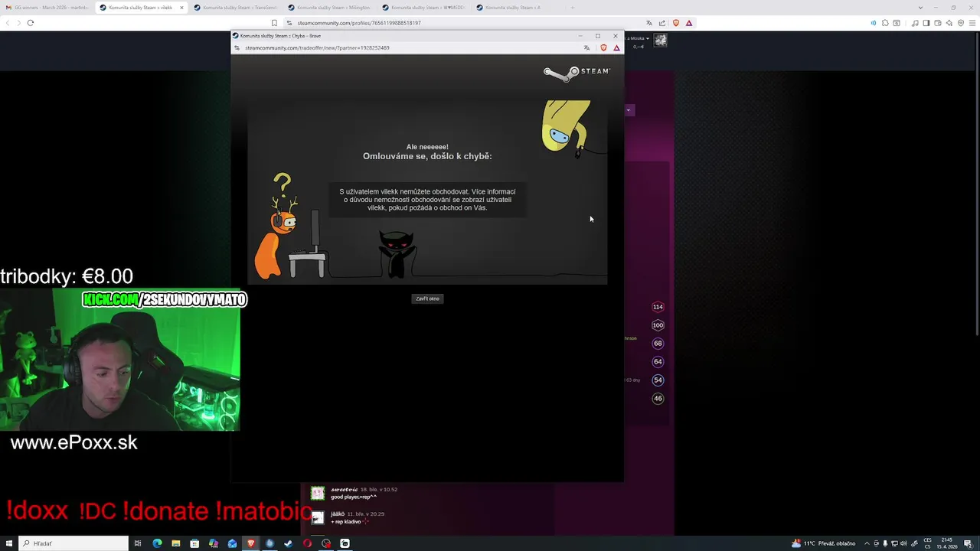Viewport: 980px width, 551px height.
Task: Click '+ rep kladivo' comment text
Action: click(x=346, y=522)
